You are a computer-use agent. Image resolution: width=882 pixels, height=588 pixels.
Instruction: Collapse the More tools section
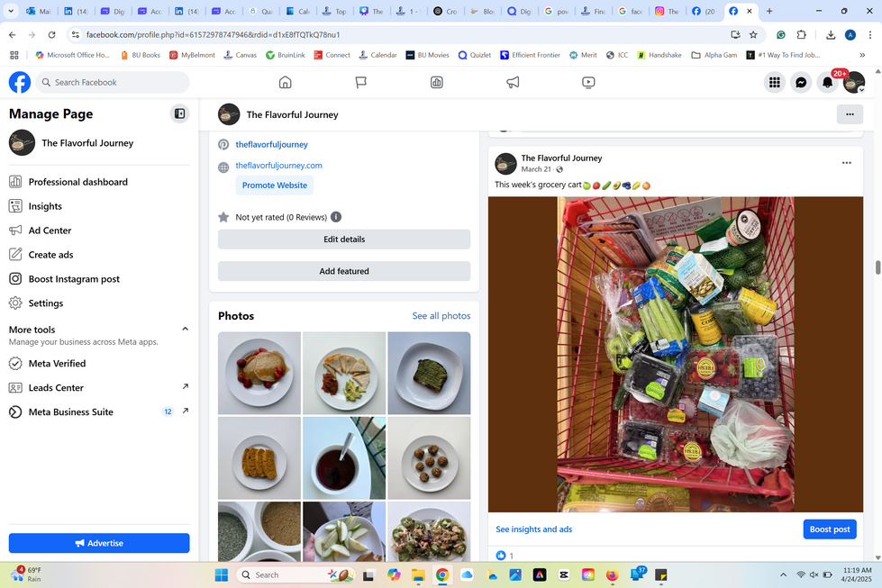(x=185, y=329)
